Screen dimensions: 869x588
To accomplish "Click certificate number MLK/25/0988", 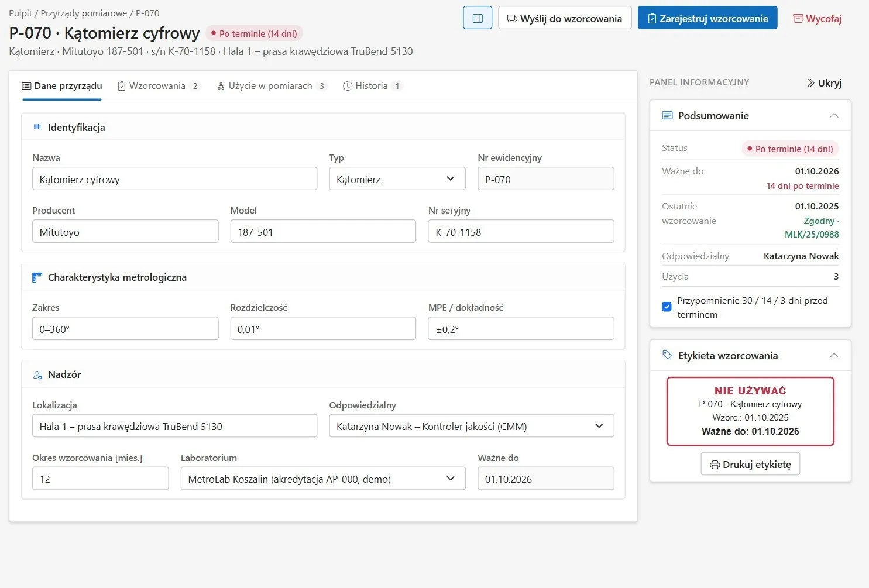I will 812,235.
